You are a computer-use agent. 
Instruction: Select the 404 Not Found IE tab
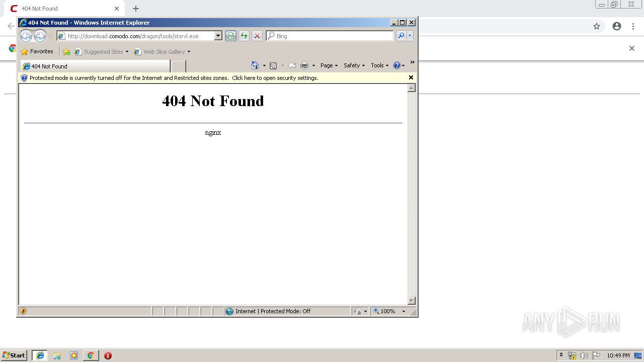(96, 66)
